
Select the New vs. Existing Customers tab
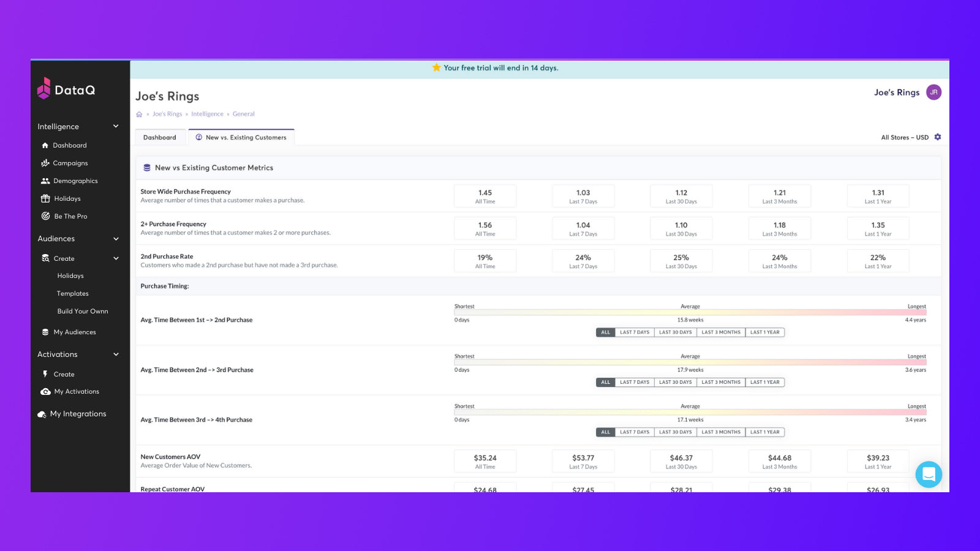pyautogui.click(x=241, y=138)
